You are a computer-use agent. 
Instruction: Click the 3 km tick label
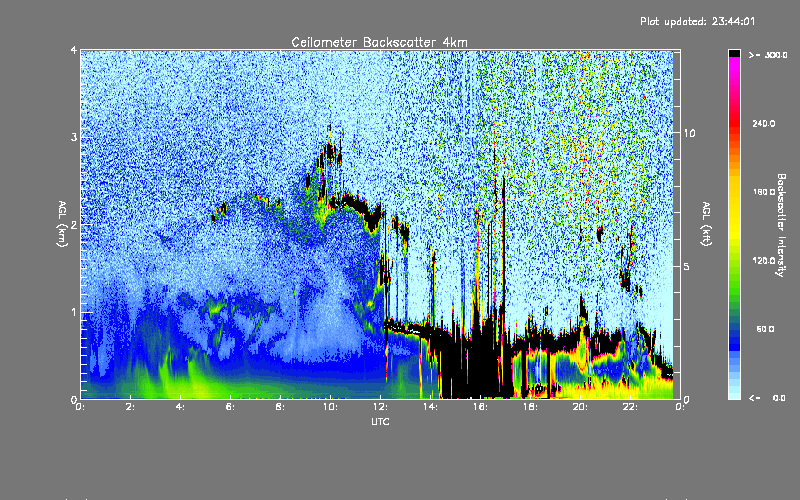click(x=74, y=138)
